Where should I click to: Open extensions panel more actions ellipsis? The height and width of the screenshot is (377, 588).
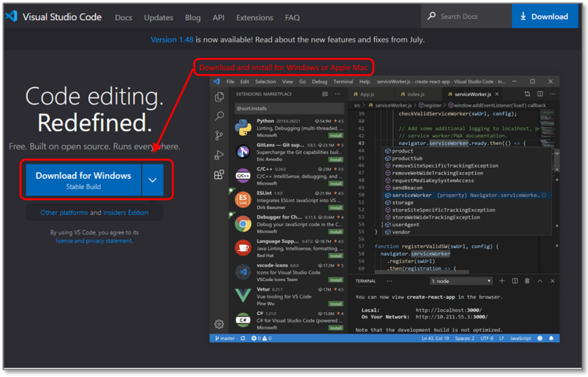tap(338, 94)
